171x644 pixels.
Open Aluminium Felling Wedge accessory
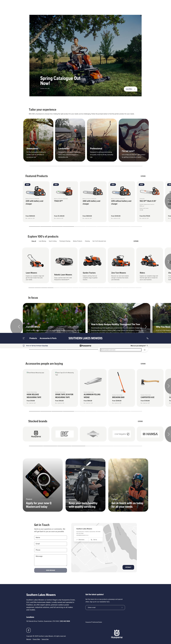93,388
